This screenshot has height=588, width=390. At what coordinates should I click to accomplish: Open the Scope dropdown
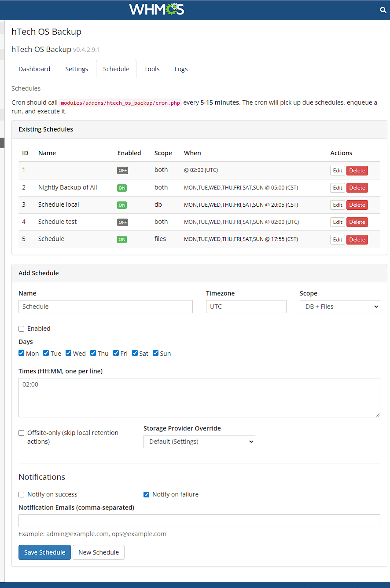pos(339,307)
